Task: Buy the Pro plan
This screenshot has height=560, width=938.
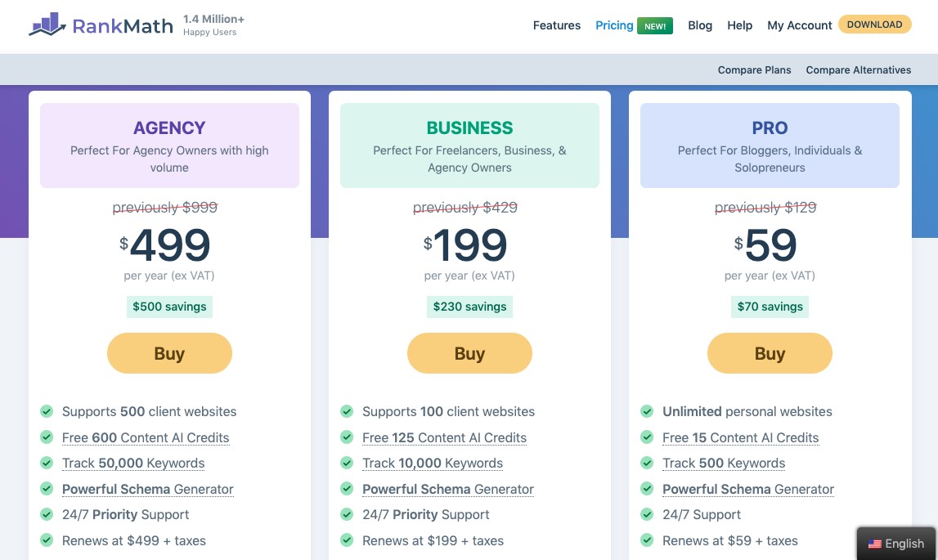Action: point(770,353)
